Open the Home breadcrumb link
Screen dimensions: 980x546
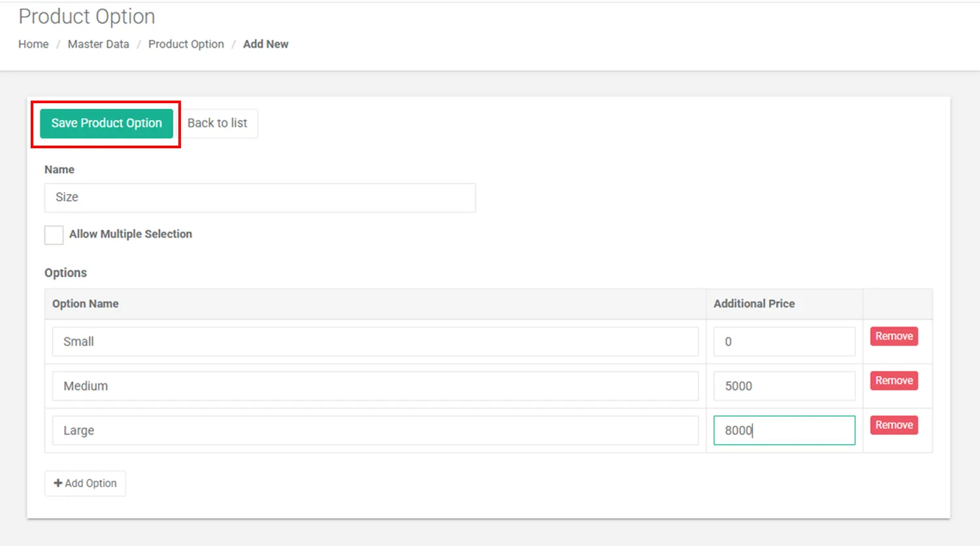pyautogui.click(x=33, y=44)
